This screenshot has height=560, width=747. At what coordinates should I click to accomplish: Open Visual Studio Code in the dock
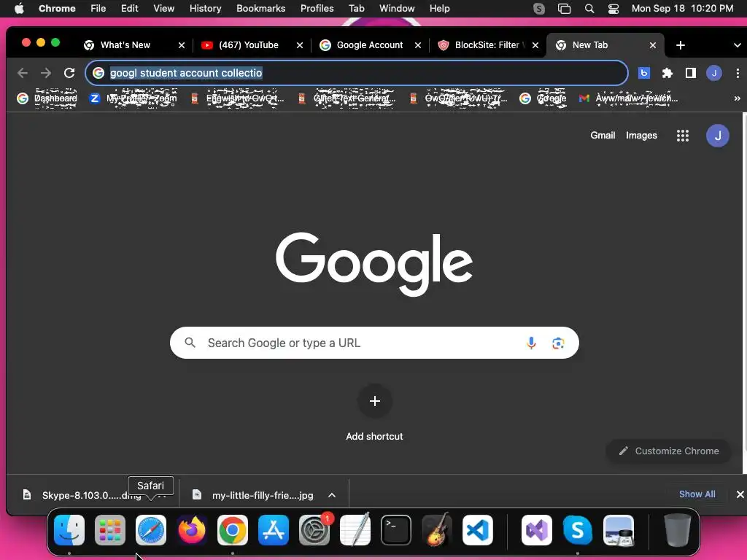pyautogui.click(x=478, y=530)
